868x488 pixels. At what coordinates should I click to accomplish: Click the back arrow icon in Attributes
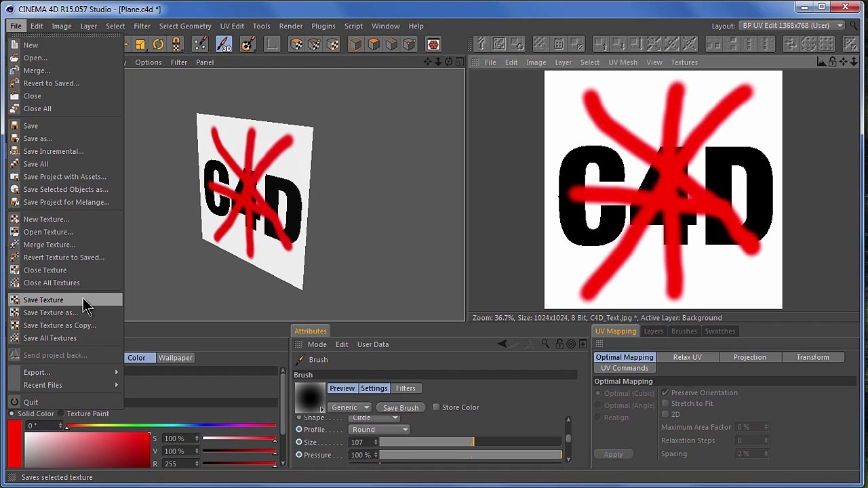[x=501, y=344]
